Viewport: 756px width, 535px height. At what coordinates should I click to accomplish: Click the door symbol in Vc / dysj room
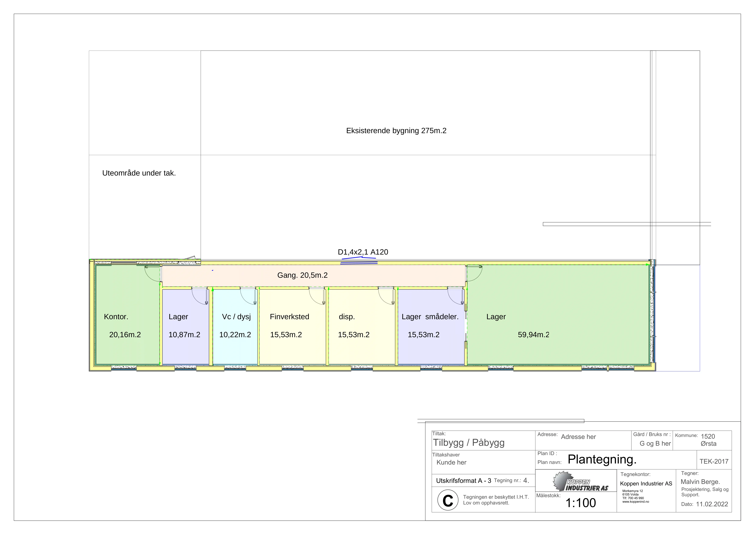point(248,296)
